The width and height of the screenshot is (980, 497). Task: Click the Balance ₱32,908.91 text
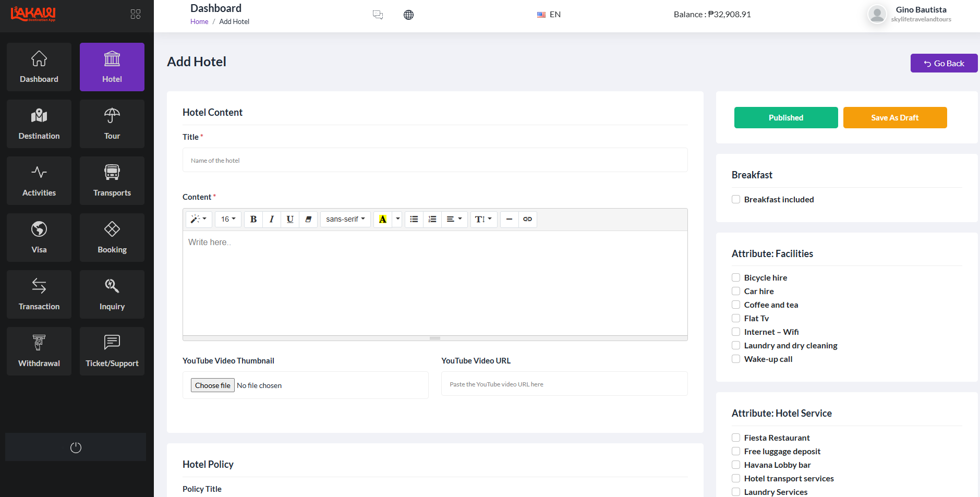pos(712,14)
